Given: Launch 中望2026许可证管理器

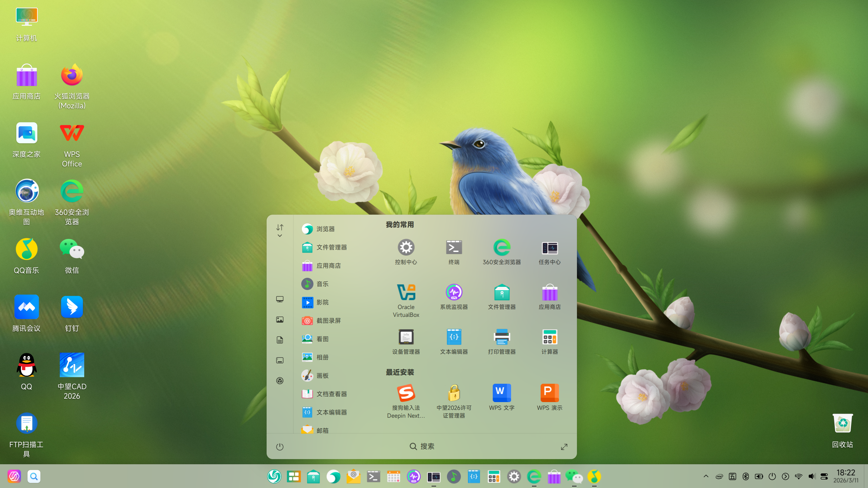Looking at the screenshot, I should tap(454, 393).
